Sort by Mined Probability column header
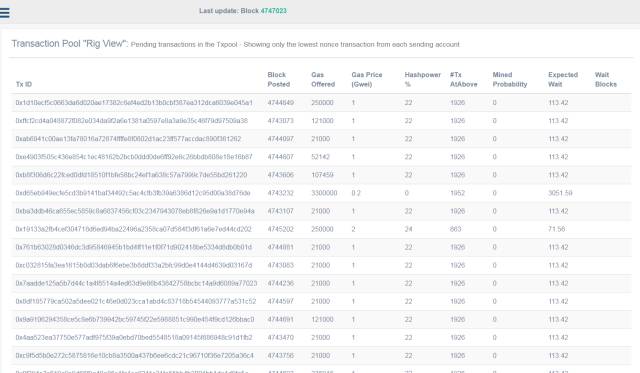The image size is (640, 373). (510, 80)
